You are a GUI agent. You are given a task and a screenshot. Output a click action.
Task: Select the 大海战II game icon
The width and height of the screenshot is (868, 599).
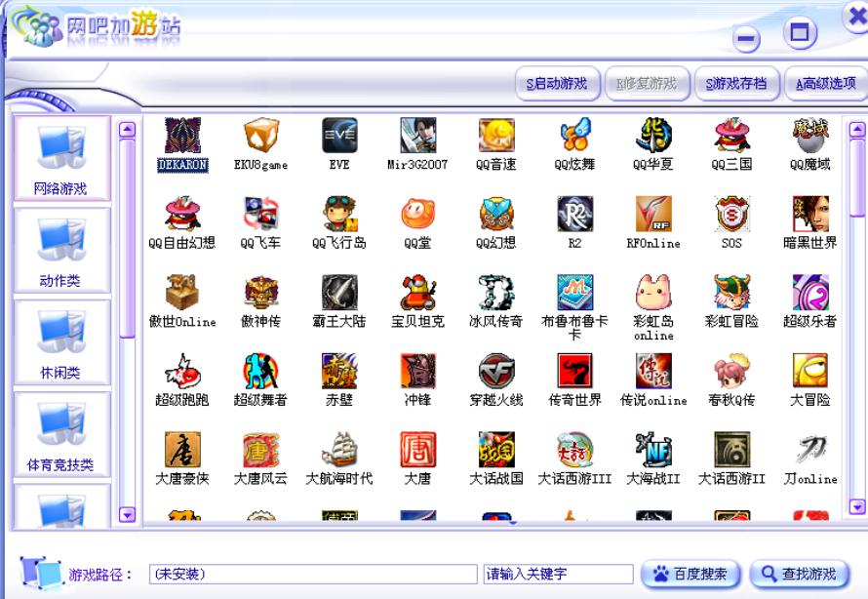[653, 450]
